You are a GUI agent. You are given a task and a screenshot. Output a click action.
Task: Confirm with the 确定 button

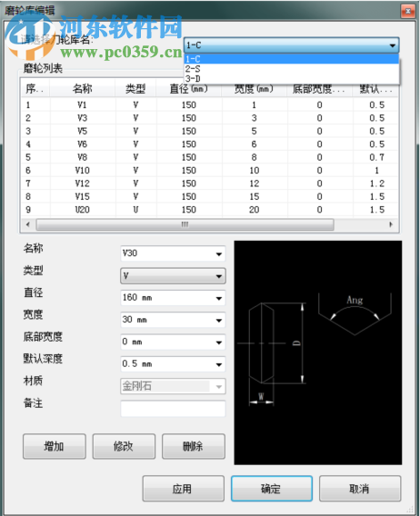[272, 489]
